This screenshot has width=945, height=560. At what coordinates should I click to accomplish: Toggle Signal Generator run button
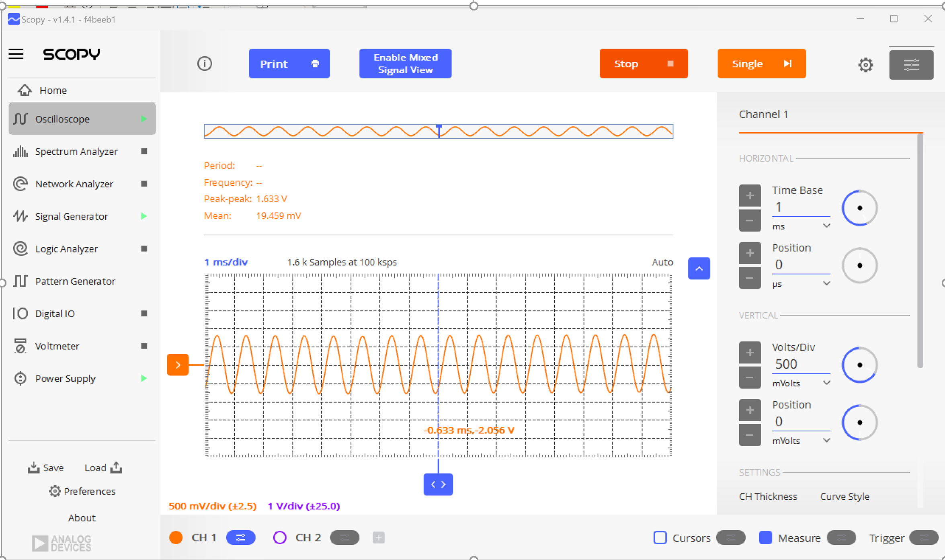(143, 216)
